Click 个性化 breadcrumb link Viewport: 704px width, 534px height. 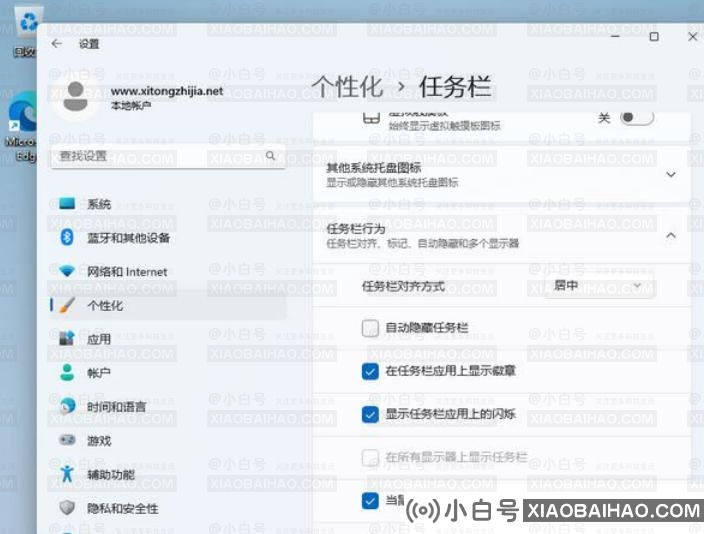(348, 86)
